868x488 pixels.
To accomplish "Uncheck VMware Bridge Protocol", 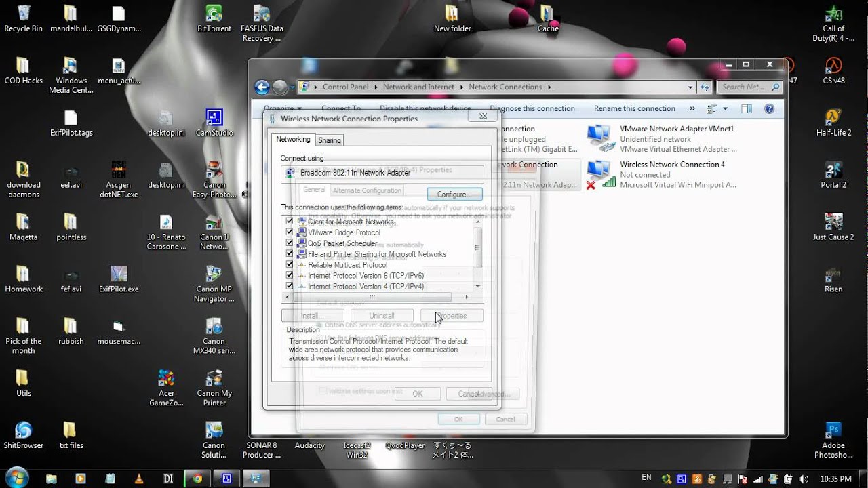I will click(x=290, y=232).
